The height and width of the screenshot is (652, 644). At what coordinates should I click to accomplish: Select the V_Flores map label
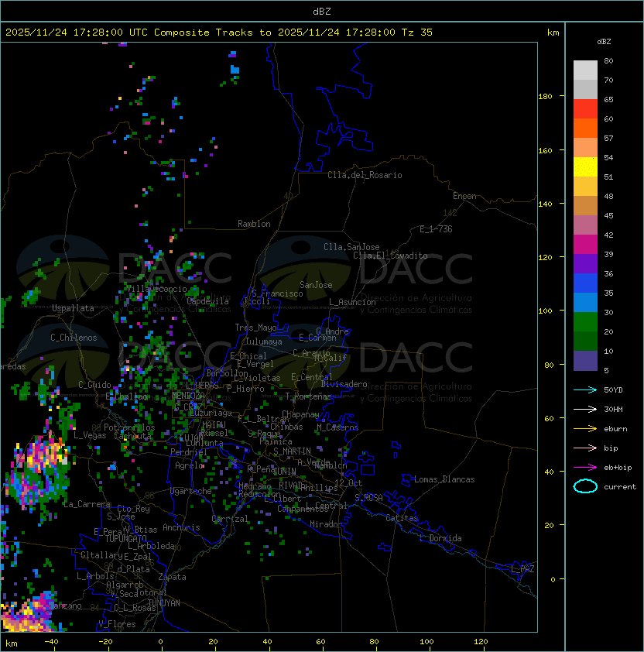point(117,624)
